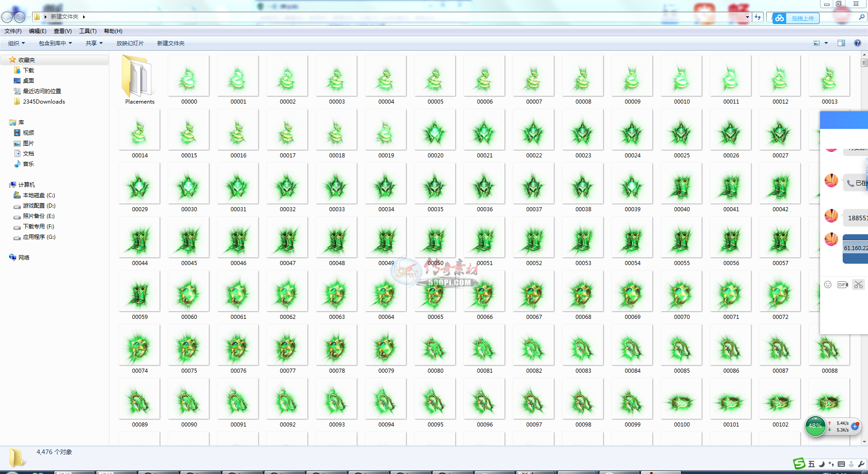Select bracelet image 00100
This screenshot has width=868, height=474.
click(x=682, y=403)
